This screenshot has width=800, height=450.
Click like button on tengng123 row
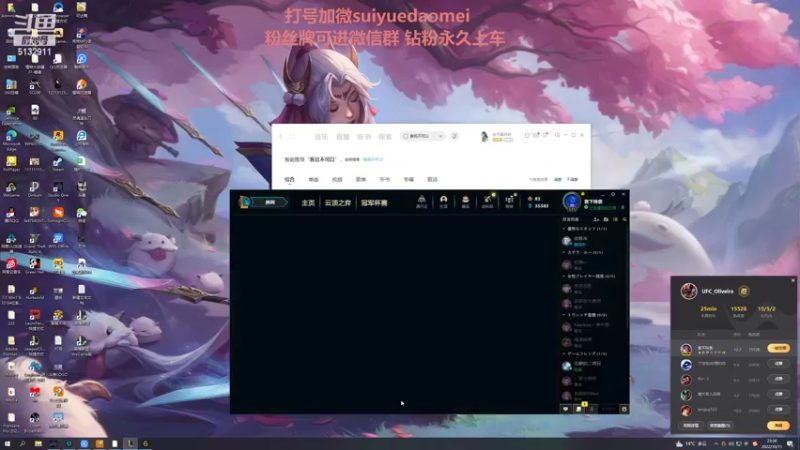coord(779,410)
